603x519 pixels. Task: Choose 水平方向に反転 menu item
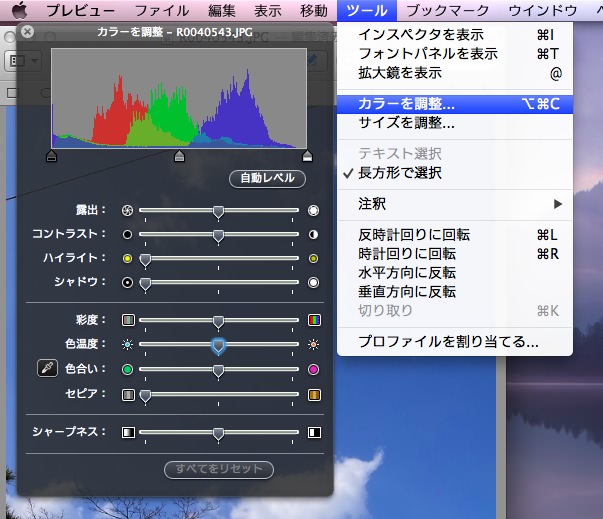pos(455,273)
